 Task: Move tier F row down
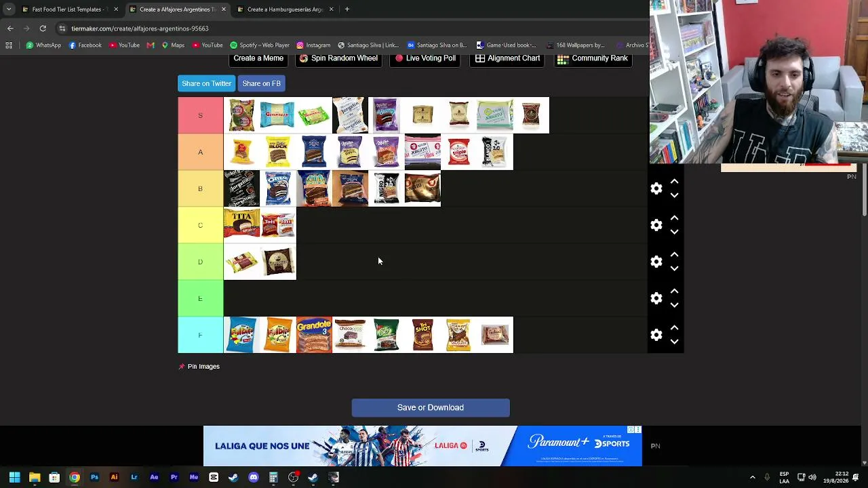click(x=674, y=342)
